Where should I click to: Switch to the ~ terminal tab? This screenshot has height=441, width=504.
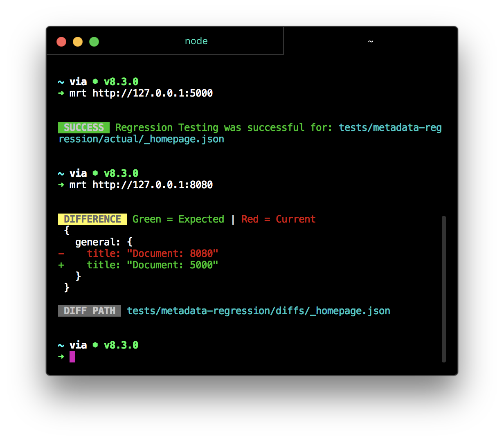click(370, 41)
